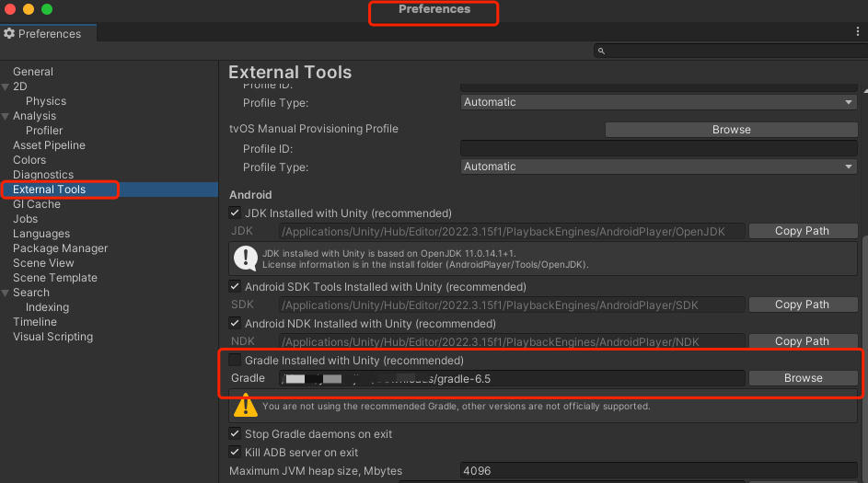Click tvOS Manual Provisioning Profile label
Screen dimensions: 868x483
(x=313, y=129)
